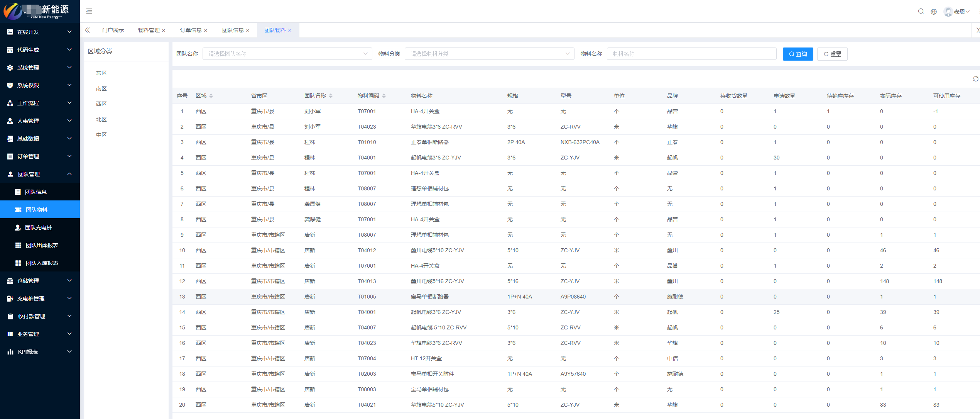Screen dimensions: 980x419
Task: Open the language globe icon
Action: point(934,12)
